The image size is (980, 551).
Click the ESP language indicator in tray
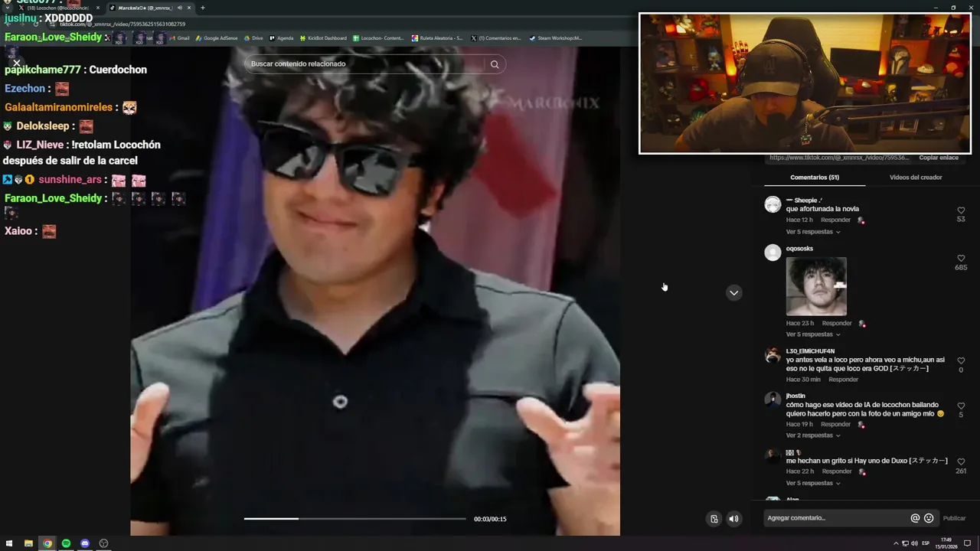point(926,543)
